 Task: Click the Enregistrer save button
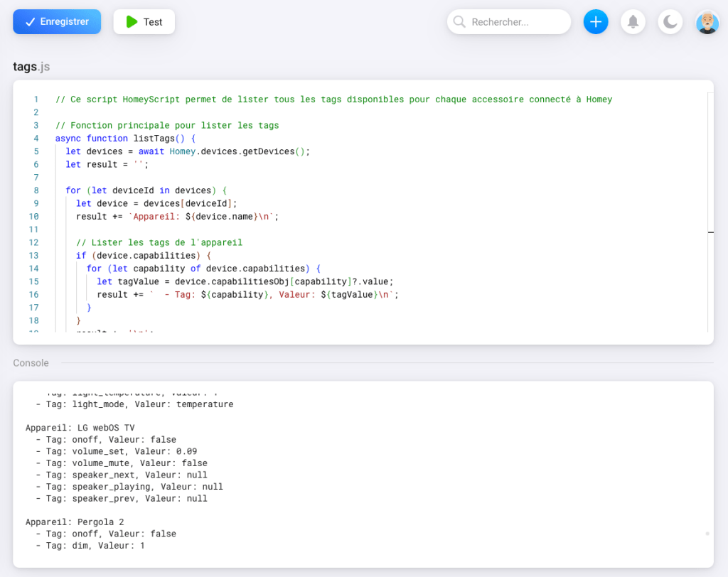57,22
